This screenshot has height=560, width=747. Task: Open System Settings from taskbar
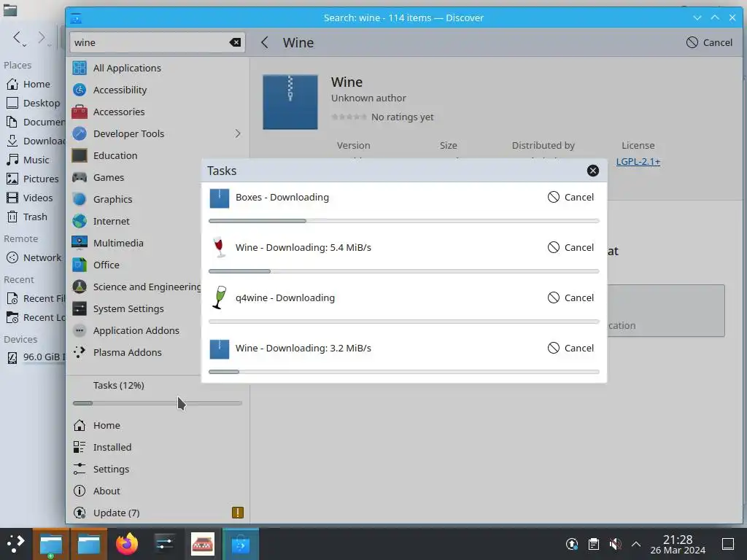tap(164, 544)
